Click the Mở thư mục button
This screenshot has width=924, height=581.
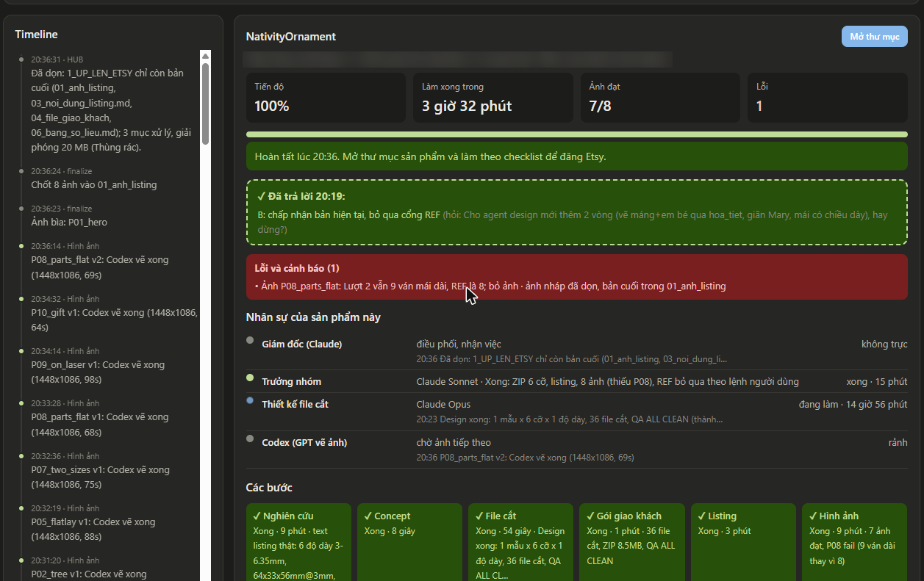coord(874,37)
